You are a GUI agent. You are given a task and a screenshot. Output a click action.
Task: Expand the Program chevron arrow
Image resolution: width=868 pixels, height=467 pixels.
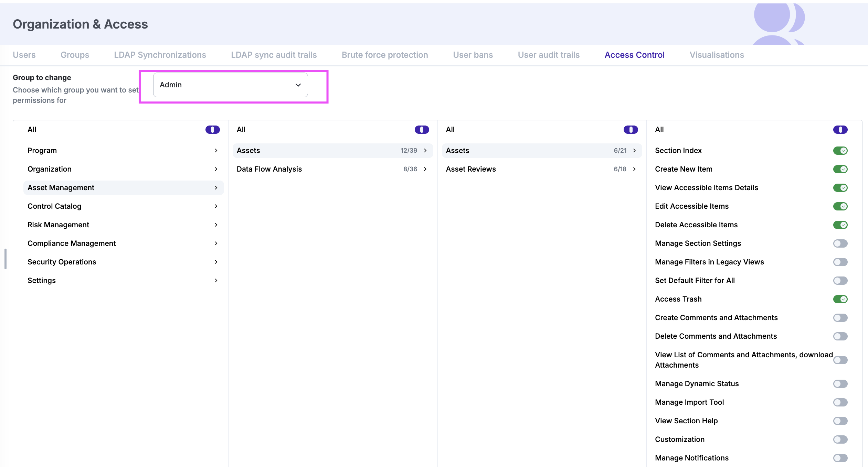216,151
